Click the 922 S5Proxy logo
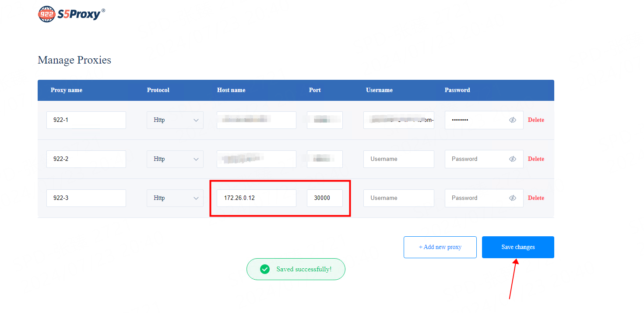 tap(71, 14)
